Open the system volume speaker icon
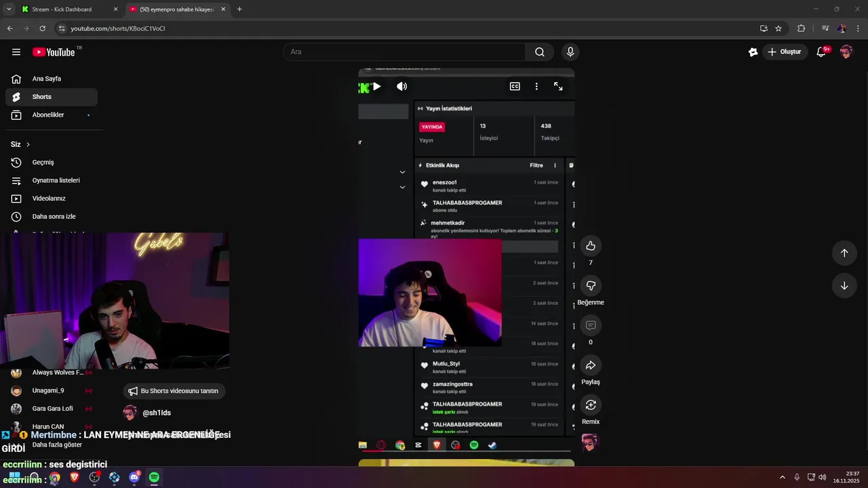The height and width of the screenshot is (488, 868). coord(822,477)
